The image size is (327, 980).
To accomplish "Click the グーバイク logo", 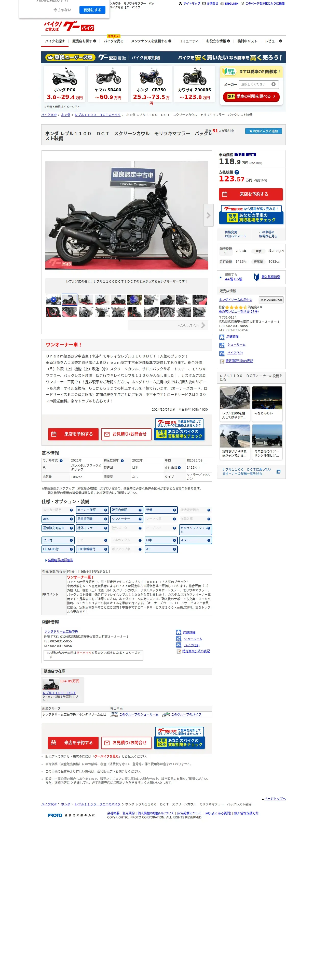I will pyautogui.click(x=69, y=26).
